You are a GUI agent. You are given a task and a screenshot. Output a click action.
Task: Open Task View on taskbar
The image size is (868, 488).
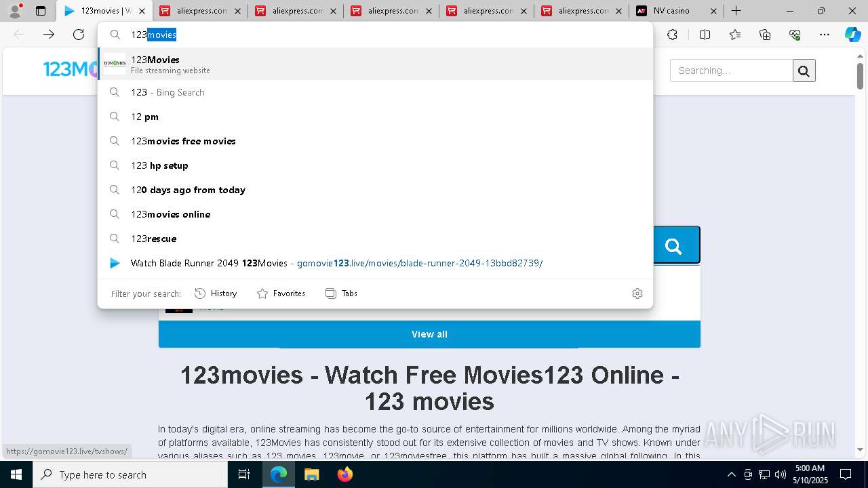(x=244, y=474)
